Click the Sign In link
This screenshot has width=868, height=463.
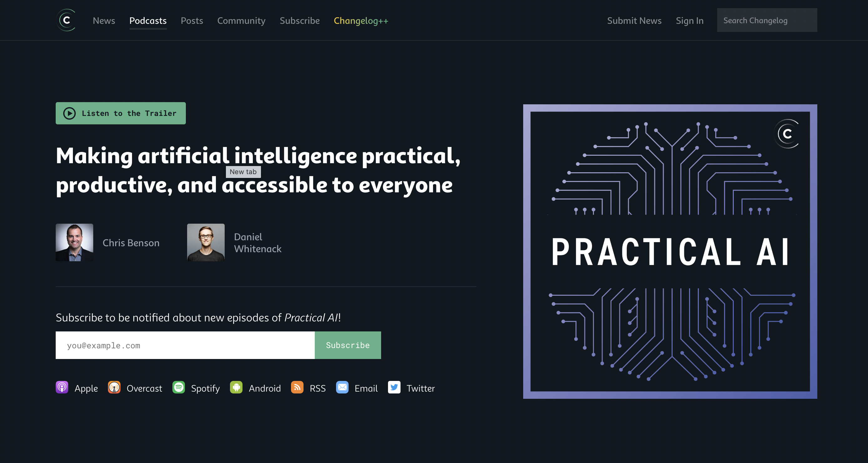point(689,19)
